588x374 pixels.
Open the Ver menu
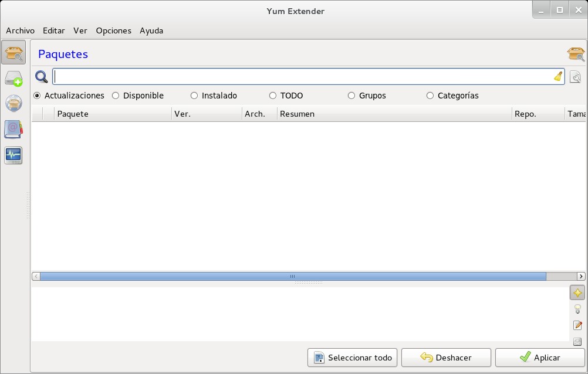point(80,30)
